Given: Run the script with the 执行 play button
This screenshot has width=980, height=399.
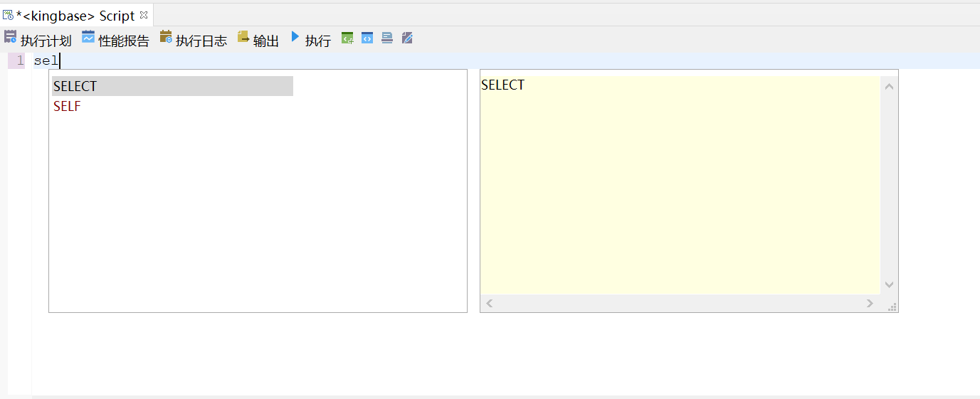Looking at the screenshot, I should (310, 40).
